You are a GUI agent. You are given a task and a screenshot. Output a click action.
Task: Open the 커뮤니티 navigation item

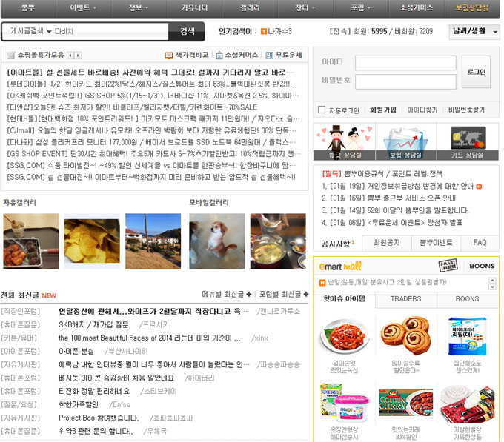point(194,8)
